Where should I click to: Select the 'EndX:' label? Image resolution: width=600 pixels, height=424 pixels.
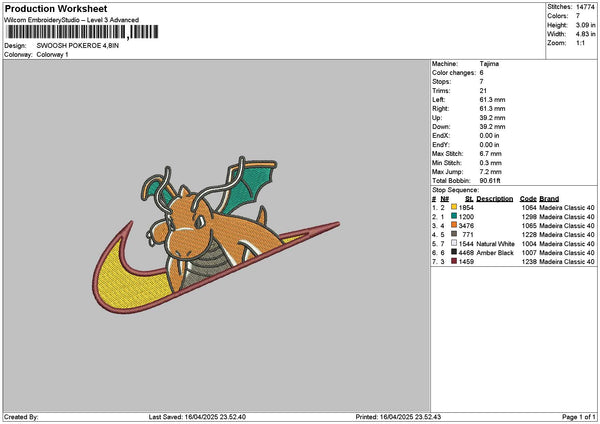tap(441, 136)
